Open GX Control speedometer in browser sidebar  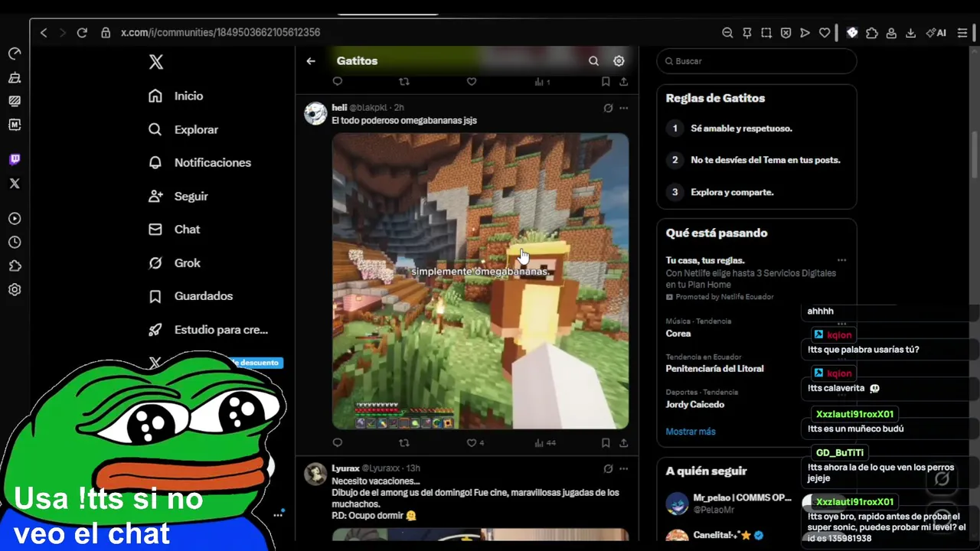(x=15, y=54)
